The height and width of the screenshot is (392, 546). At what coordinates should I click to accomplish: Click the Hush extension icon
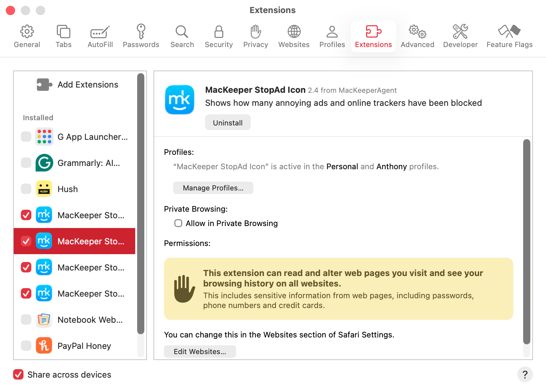(x=44, y=189)
